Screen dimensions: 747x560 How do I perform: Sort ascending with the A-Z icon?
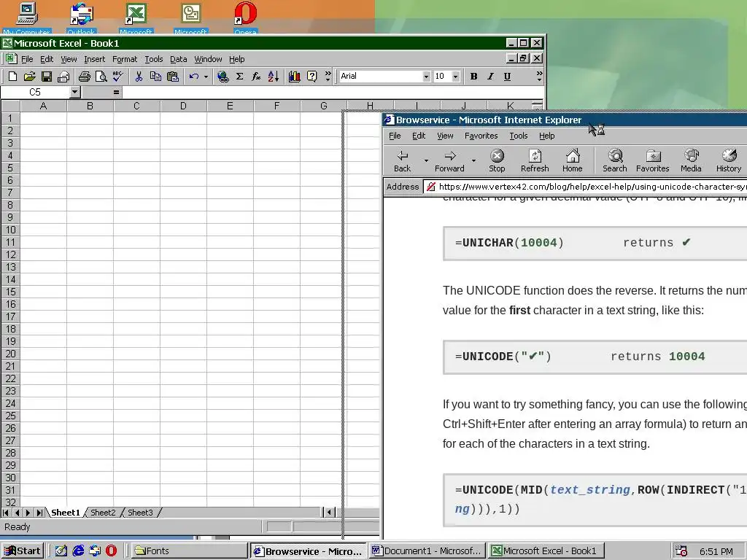click(274, 76)
